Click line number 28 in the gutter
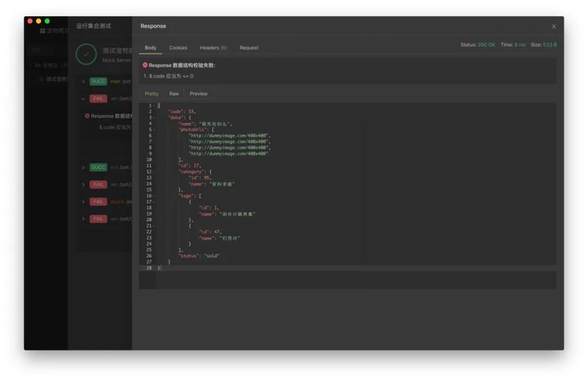This screenshot has height=382, width=588. point(149,268)
